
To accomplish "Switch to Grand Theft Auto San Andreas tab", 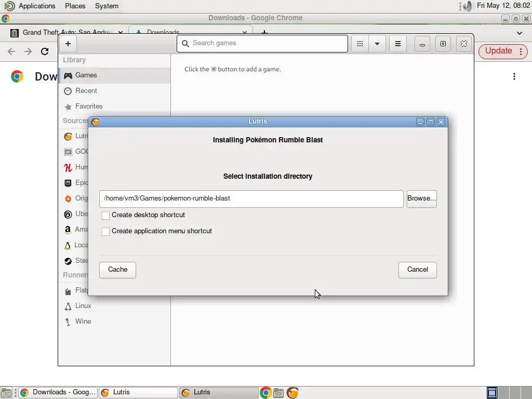I will coord(66,33).
